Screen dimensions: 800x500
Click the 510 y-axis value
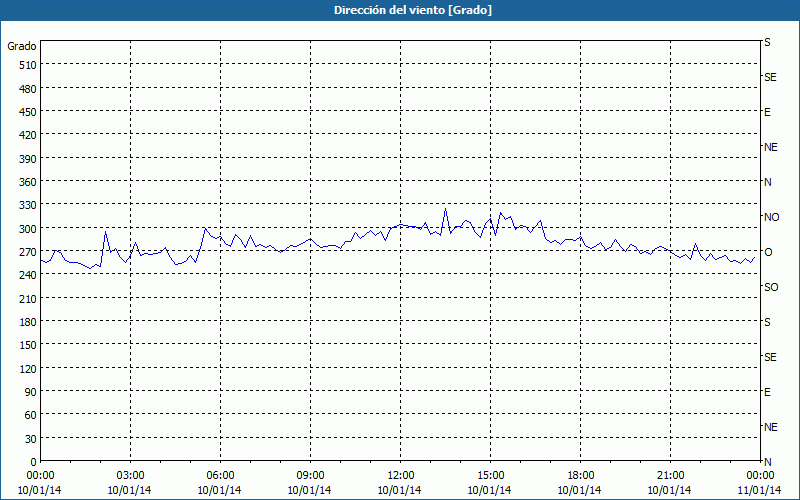28,65
